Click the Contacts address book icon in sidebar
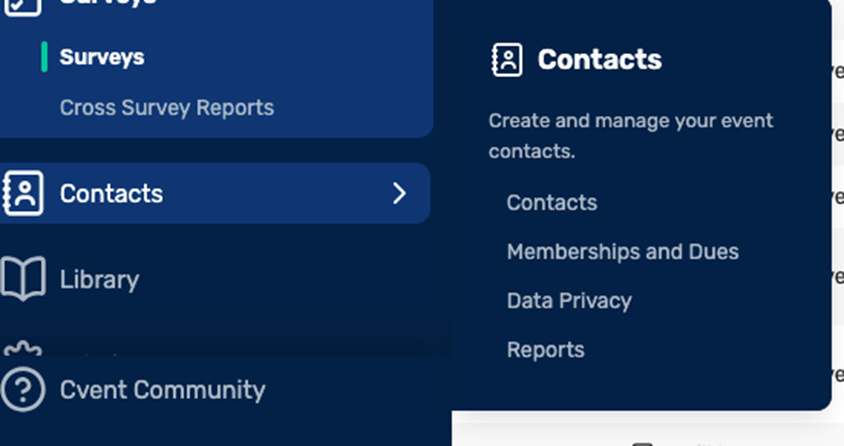 [23, 193]
